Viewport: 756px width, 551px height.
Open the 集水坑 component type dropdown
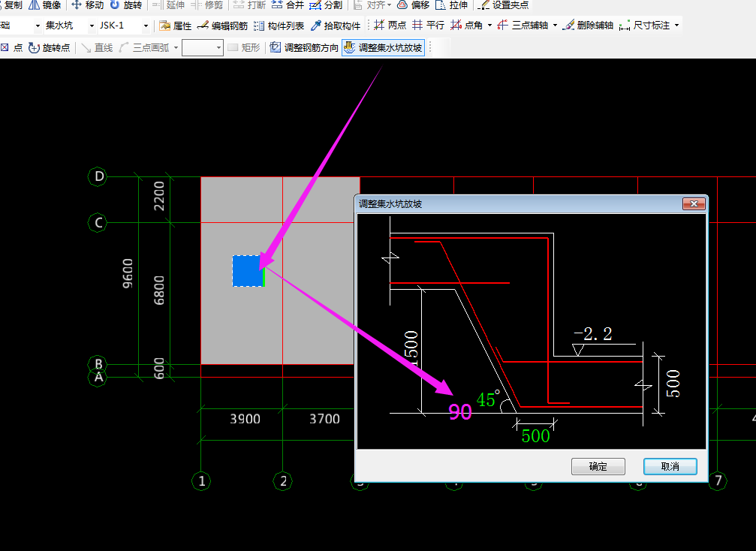92,26
